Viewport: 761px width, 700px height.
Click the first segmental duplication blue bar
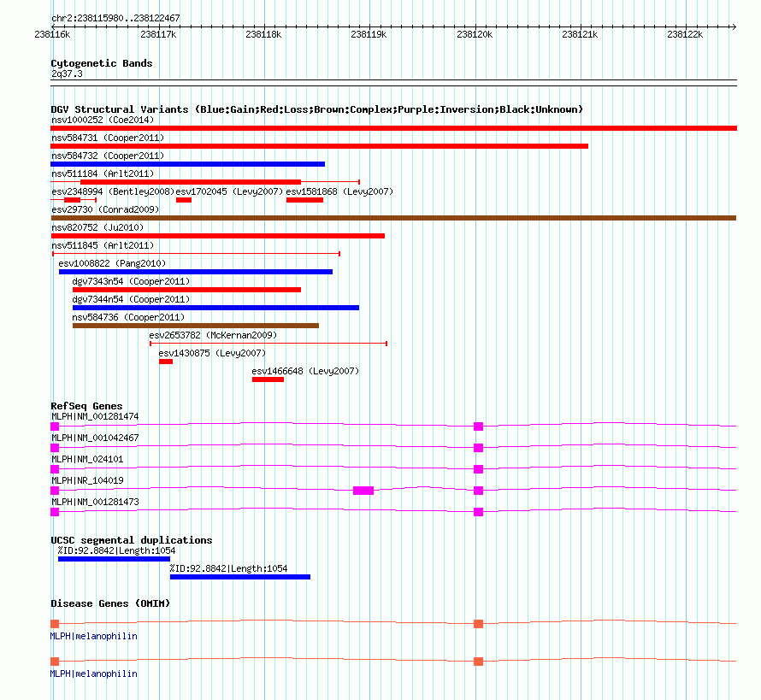tap(114, 559)
